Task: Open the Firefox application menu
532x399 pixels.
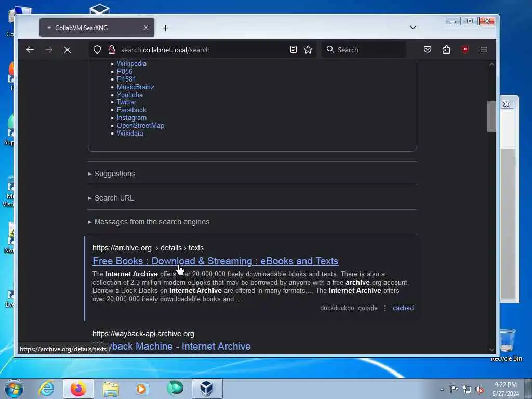Action: click(484, 49)
